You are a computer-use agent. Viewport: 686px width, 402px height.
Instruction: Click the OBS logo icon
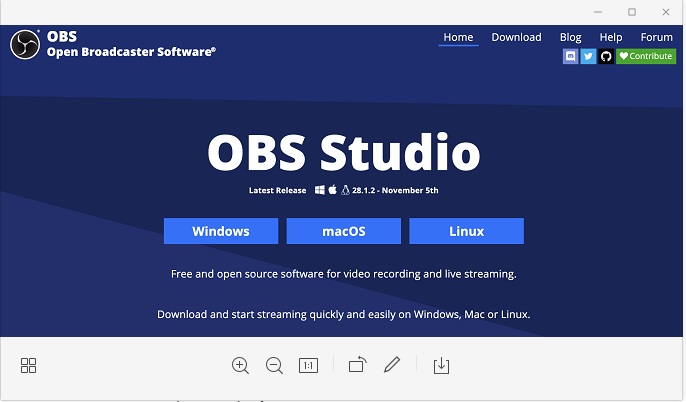[x=25, y=45]
